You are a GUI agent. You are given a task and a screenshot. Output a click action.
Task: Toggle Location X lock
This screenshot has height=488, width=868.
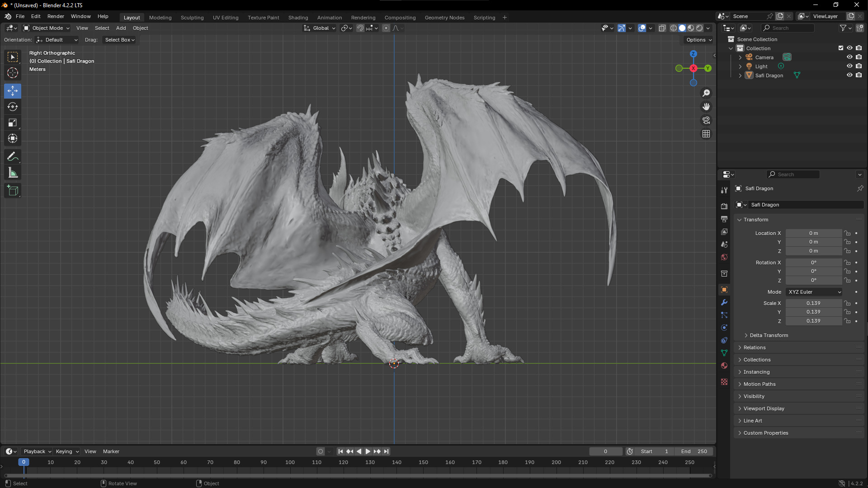848,233
